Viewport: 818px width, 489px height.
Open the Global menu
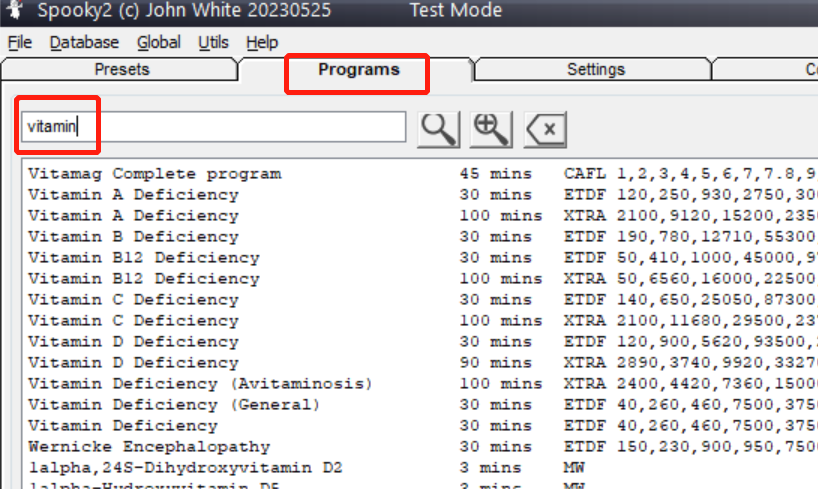tap(158, 42)
